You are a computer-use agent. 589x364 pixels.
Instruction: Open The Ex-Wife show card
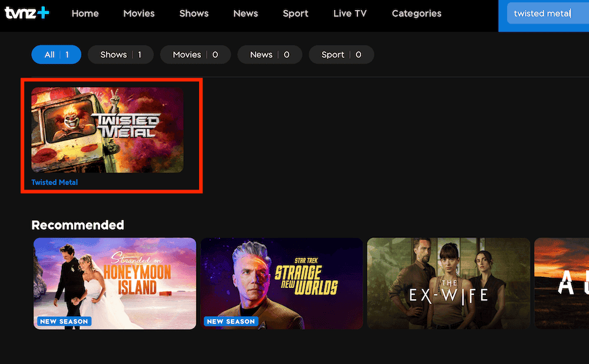(448, 283)
